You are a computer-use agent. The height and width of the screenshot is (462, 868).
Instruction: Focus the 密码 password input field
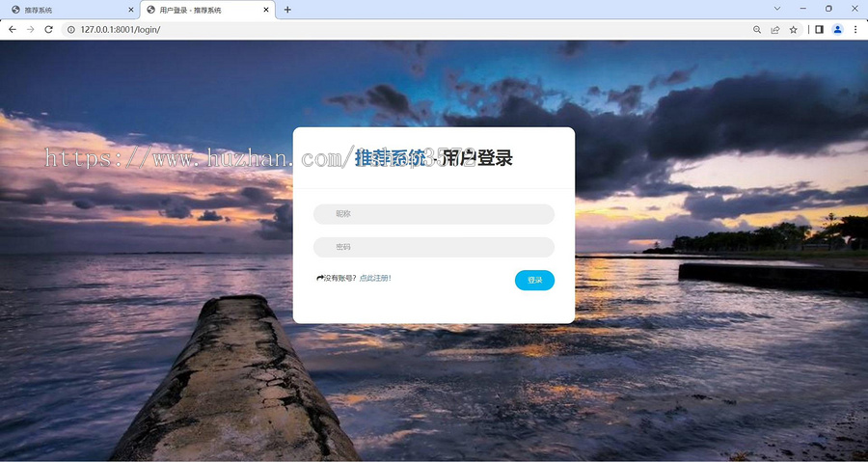click(x=434, y=247)
